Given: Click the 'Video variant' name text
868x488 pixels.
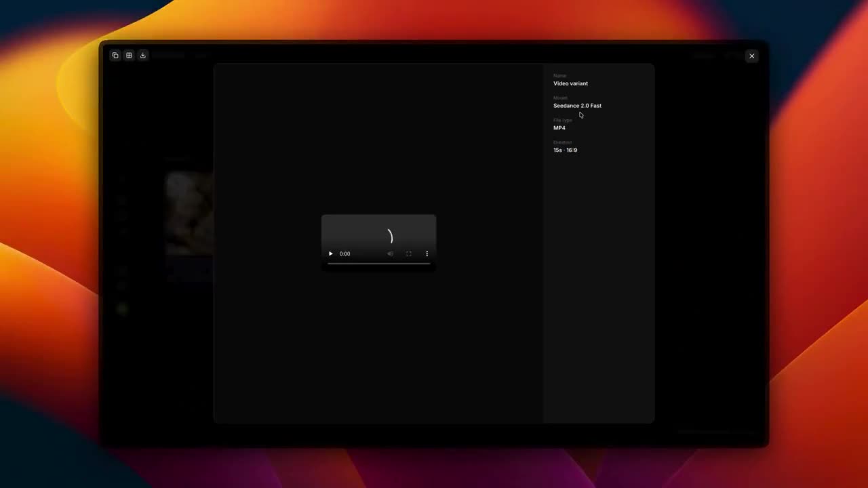Looking at the screenshot, I should (570, 83).
